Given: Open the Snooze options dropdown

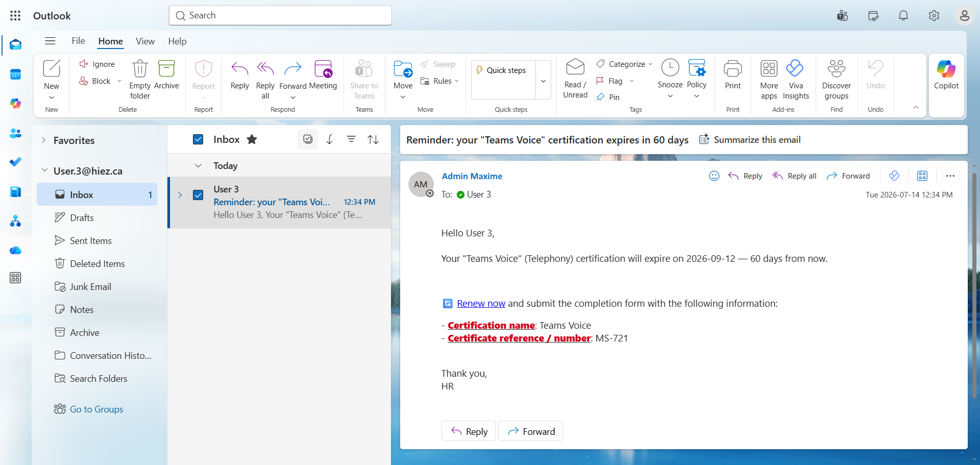Looking at the screenshot, I should (x=670, y=96).
